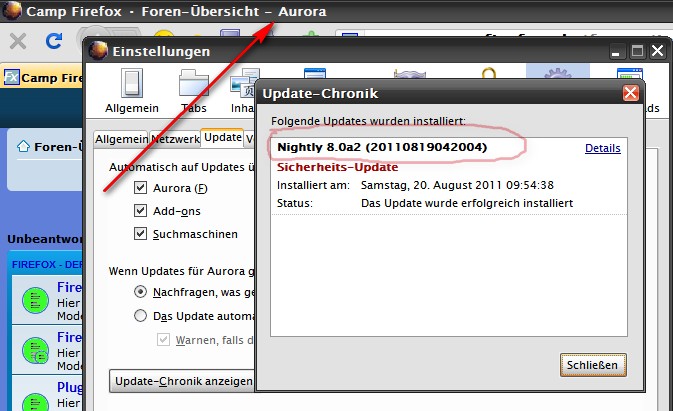Select the Nachfragen radio option

(x=140, y=292)
